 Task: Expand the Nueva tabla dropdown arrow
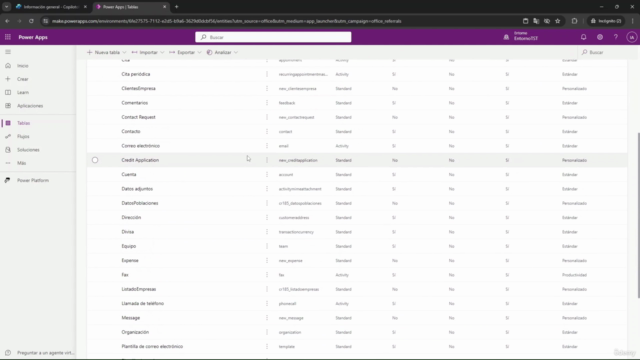[x=124, y=52]
